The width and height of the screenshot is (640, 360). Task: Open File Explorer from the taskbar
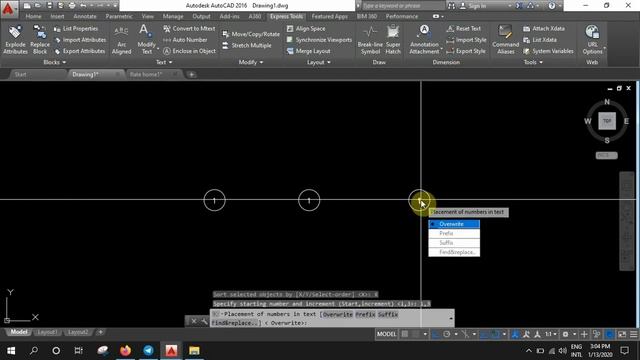click(194, 351)
